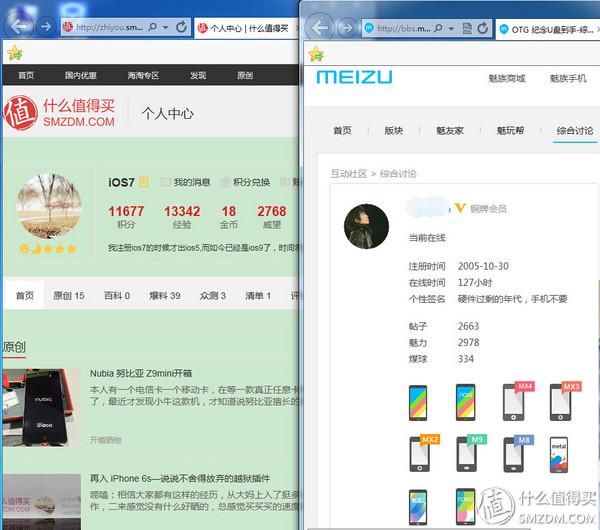Click the M8 phone badge icon

518,453
